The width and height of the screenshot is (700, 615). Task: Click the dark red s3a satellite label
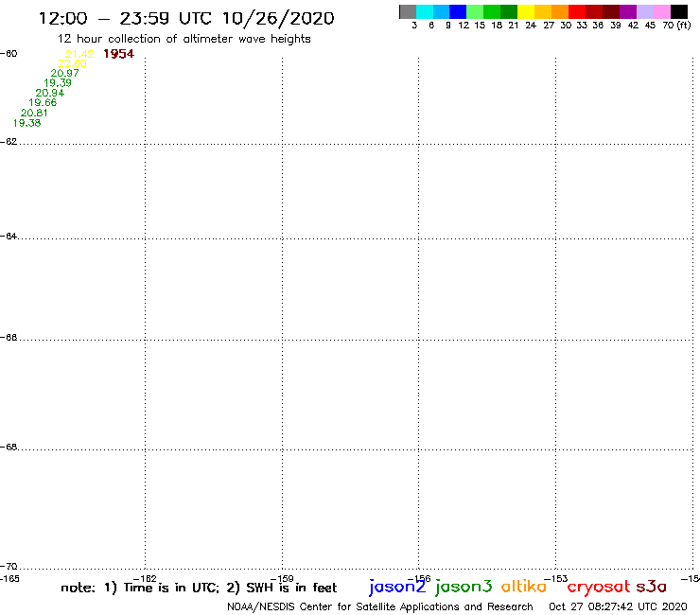652,587
